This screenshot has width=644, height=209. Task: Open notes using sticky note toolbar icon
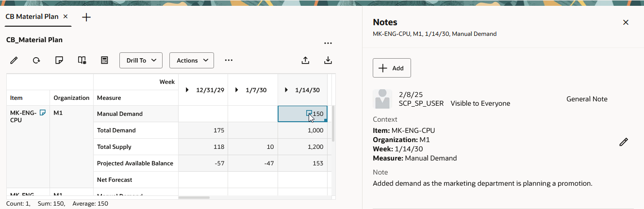pos(59,60)
